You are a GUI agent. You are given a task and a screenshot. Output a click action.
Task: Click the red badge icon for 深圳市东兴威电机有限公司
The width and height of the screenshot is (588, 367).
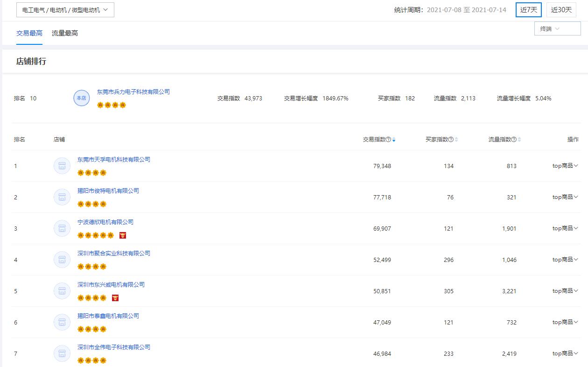pos(115,297)
